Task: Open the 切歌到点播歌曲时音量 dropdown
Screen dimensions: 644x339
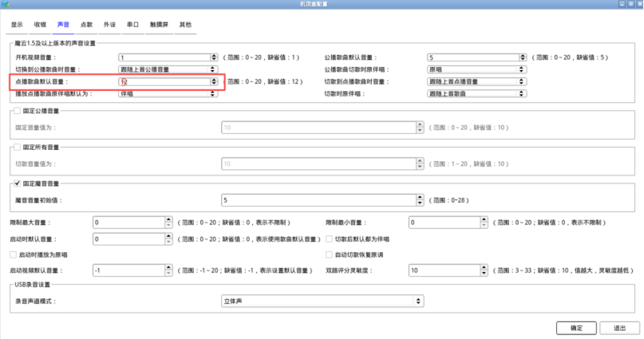Action: click(x=476, y=81)
